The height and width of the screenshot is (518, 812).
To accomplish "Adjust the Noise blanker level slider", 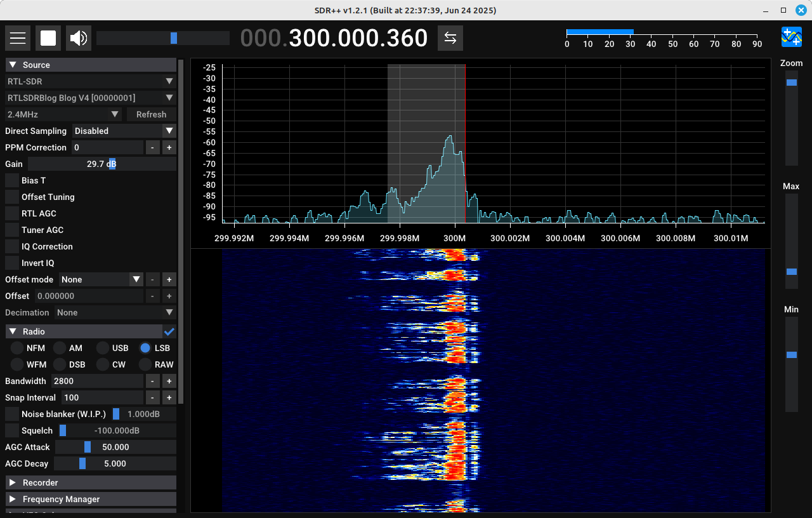I will pos(143,414).
